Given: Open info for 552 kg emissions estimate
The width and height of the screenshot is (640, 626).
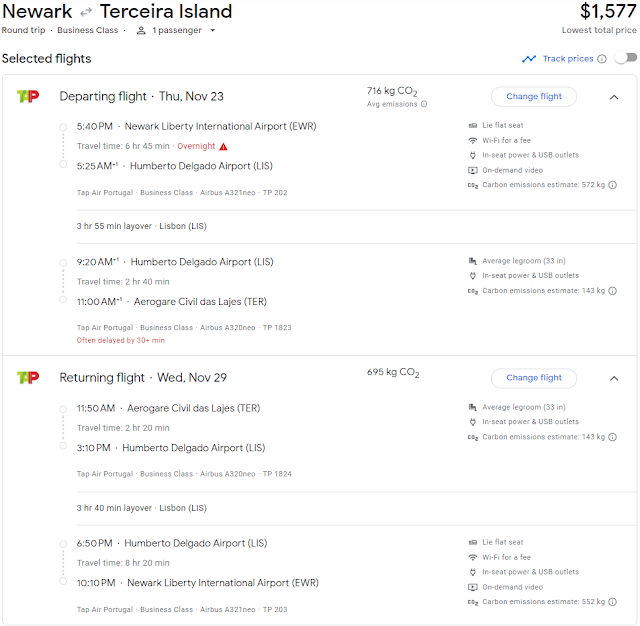Looking at the screenshot, I should point(612,602).
